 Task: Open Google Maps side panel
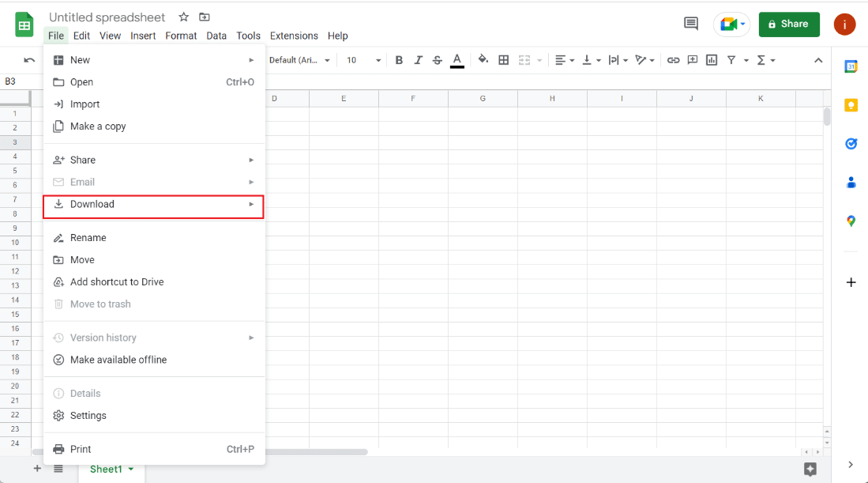tap(851, 221)
